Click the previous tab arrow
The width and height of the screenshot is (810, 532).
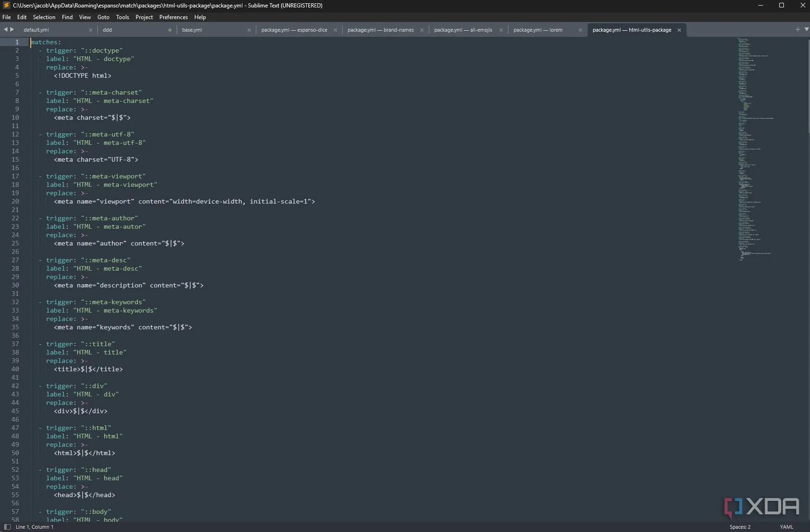6,29
